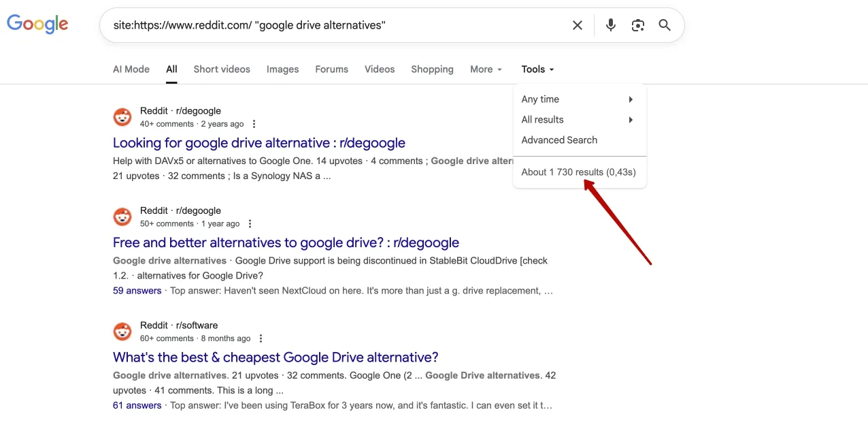The image size is (868, 429).
Task: Open 'What's the best & cheapest Google Drive alternative?'
Action: (x=276, y=357)
